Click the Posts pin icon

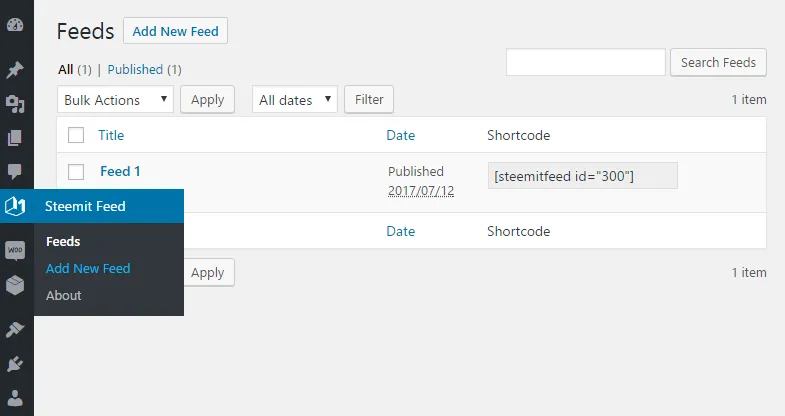[x=15, y=70]
